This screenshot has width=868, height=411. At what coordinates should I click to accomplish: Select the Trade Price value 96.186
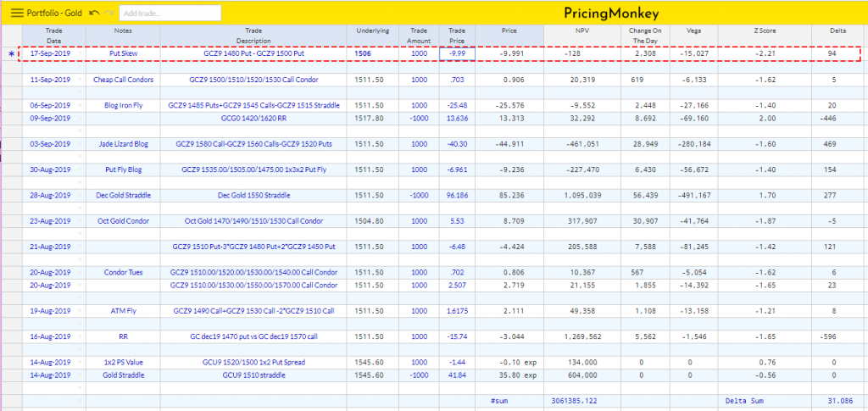click(457, 195)
